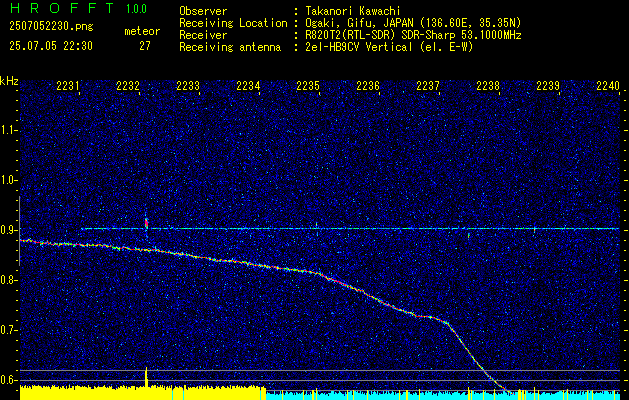This screenshot has width=629, height=400.
Task: Click time axis label 2235
Action: [308, 85]
